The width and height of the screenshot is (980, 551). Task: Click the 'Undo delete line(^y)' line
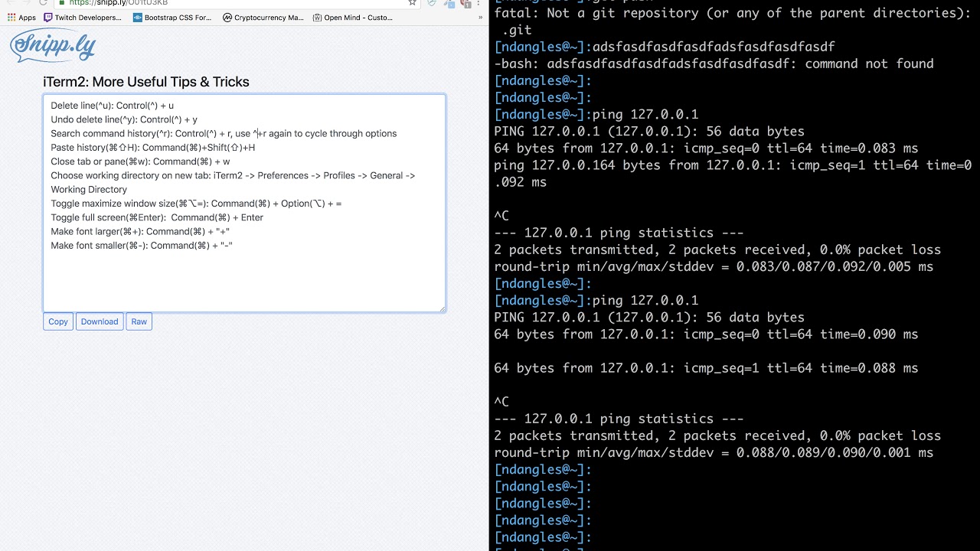coord(124,119)
